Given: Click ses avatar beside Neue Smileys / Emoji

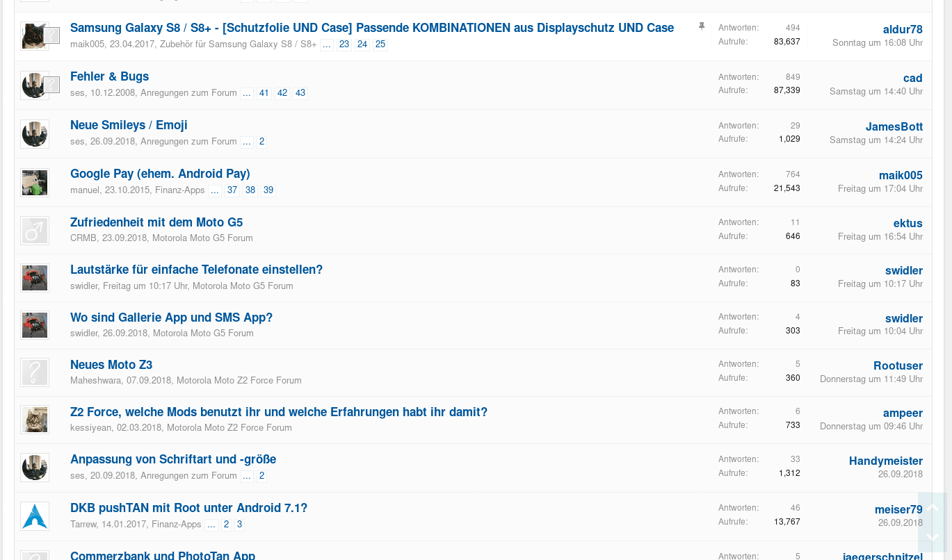Looking at the screenshot, I should click(35, 134).
